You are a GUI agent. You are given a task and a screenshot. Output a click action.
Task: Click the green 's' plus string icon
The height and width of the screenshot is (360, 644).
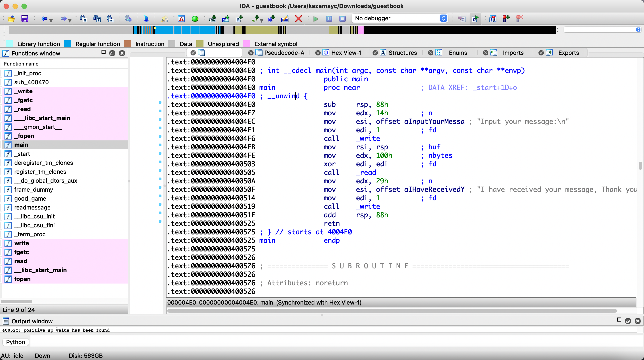255,19
